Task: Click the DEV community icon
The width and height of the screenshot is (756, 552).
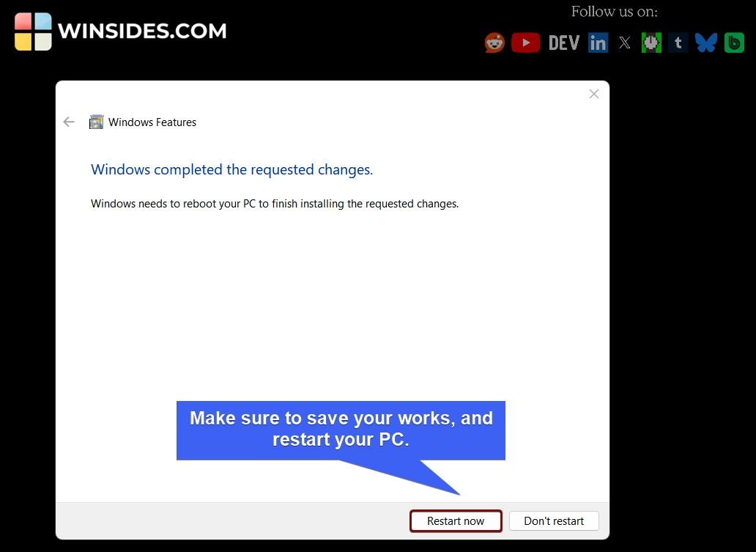Action: click(564, 43)
